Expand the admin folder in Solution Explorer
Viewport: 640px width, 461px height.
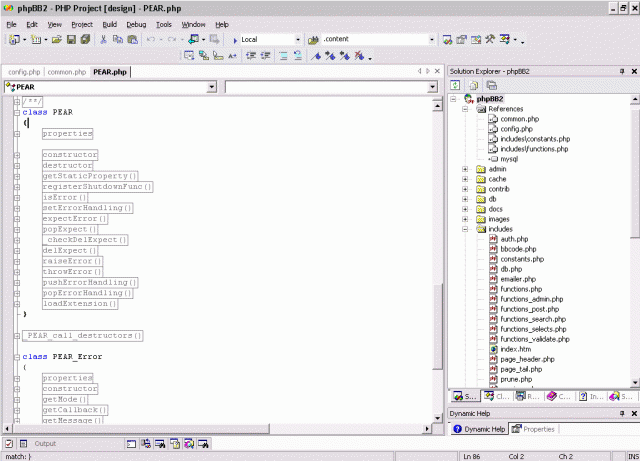[x=465, y=169]
